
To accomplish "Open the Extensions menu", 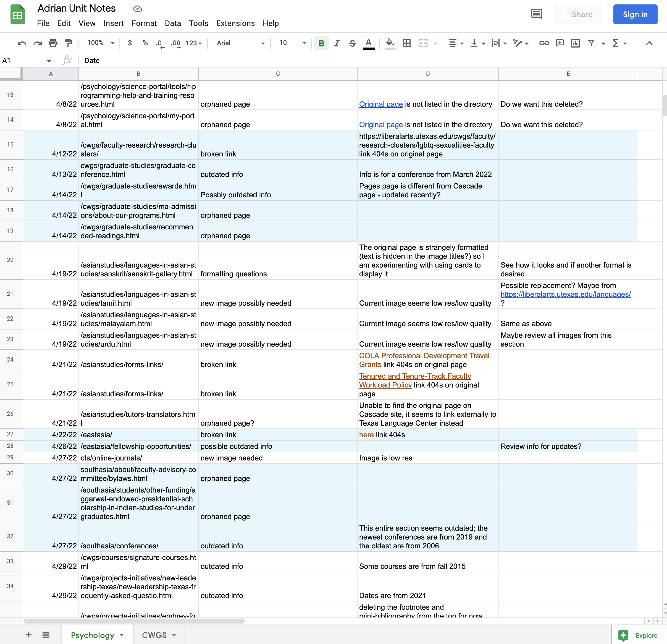I will pos(235,23).
